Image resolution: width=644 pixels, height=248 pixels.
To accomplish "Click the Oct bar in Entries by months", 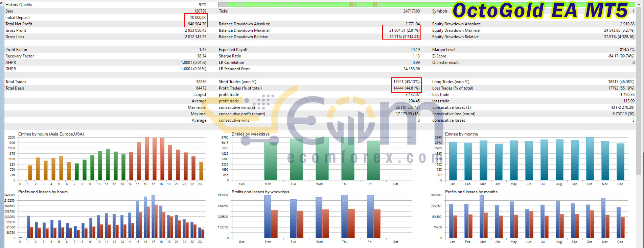I will tap(590, 159).
